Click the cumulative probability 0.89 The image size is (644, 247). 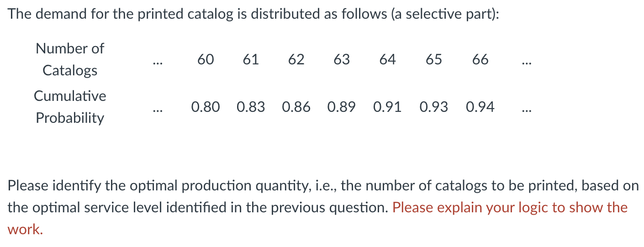click(x=342, y=107)
